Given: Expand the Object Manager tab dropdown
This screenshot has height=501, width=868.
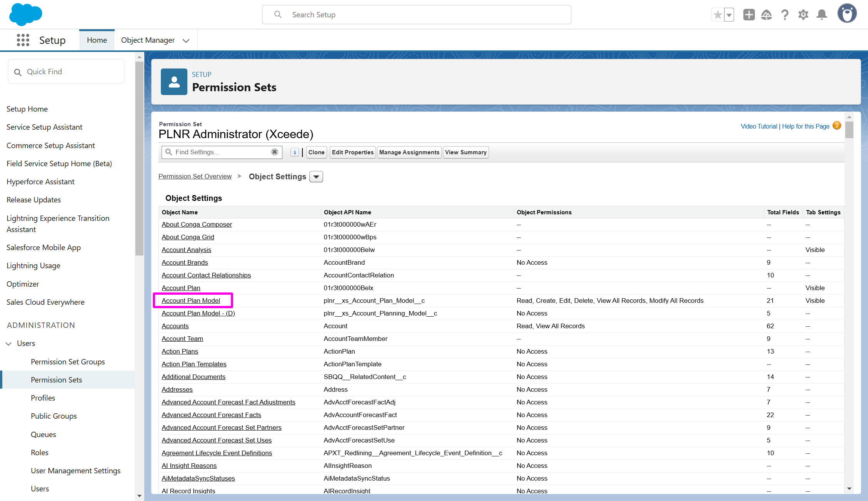Looking at the screenshot, I should [186, 40].
